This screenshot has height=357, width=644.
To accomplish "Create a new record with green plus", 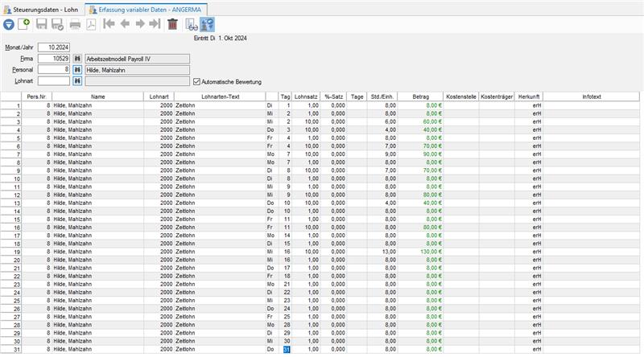I will 24,24.
